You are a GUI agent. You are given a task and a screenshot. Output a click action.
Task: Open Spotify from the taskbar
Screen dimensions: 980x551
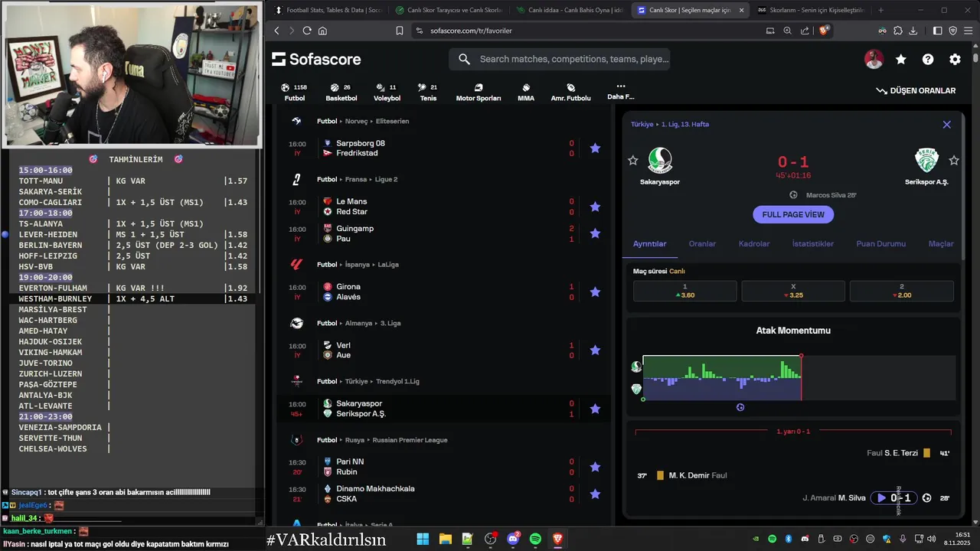pos(535,539)
